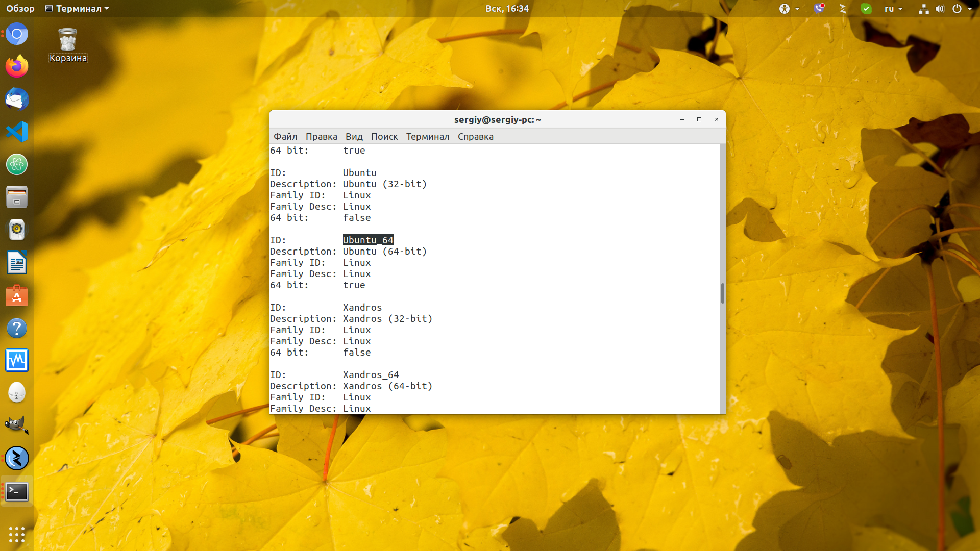Open the Поиск menu
This screenshot has width=980, height=551.
click(384, 136)
